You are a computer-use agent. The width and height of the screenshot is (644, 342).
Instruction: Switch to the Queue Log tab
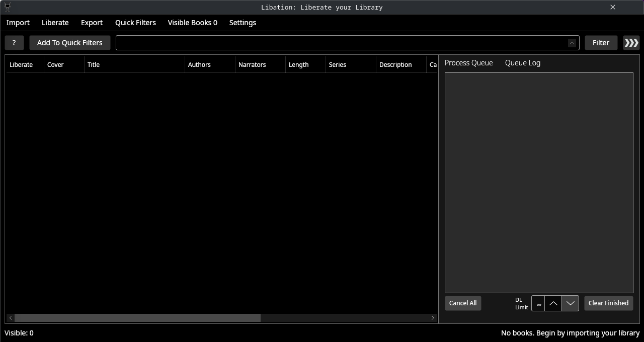pyautogui.click(x=523, y=63)
